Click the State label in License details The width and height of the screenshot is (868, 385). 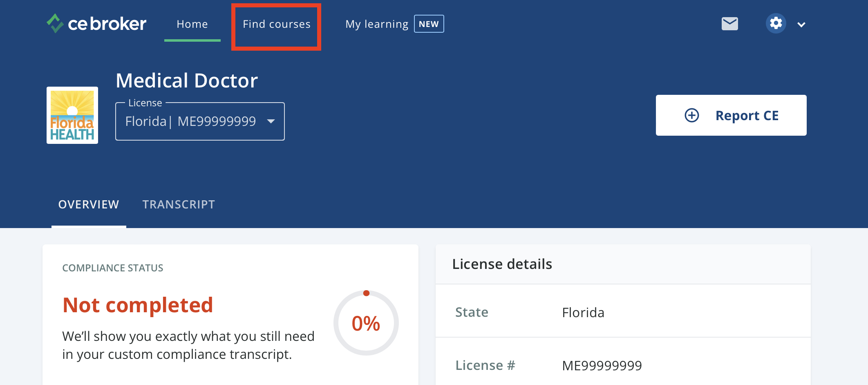[472, 312]
